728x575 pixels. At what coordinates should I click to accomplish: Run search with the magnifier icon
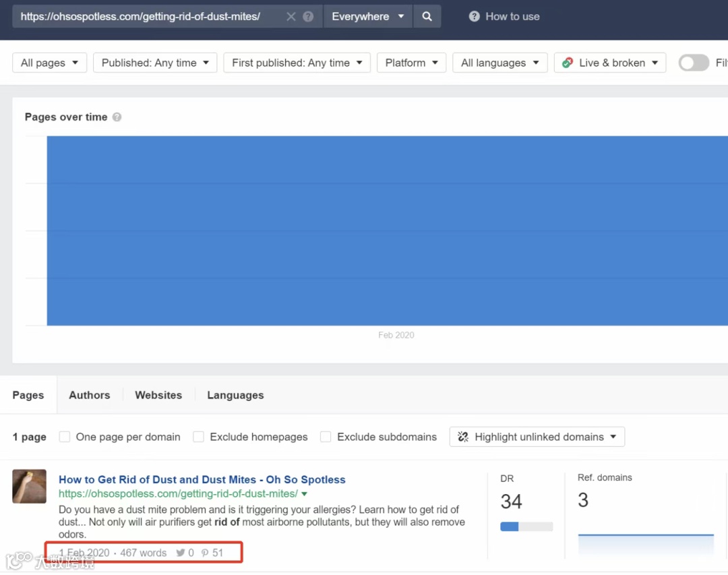[x=427, y=17]
